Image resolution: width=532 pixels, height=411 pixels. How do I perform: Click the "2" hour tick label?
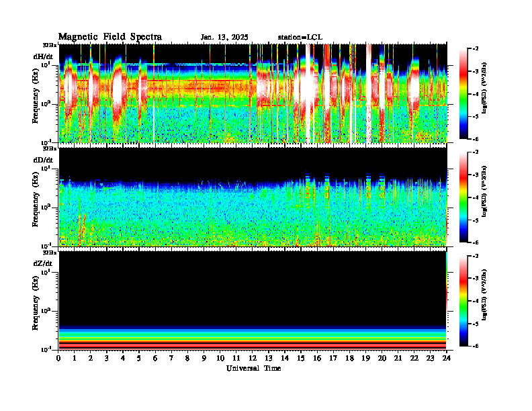point(90,359)
